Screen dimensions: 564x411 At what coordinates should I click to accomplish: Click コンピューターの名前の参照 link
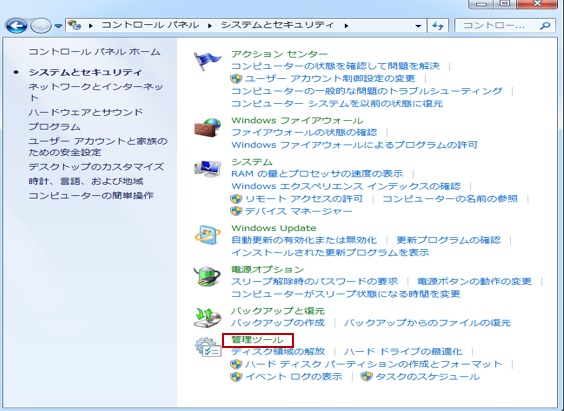pos(450,198)
